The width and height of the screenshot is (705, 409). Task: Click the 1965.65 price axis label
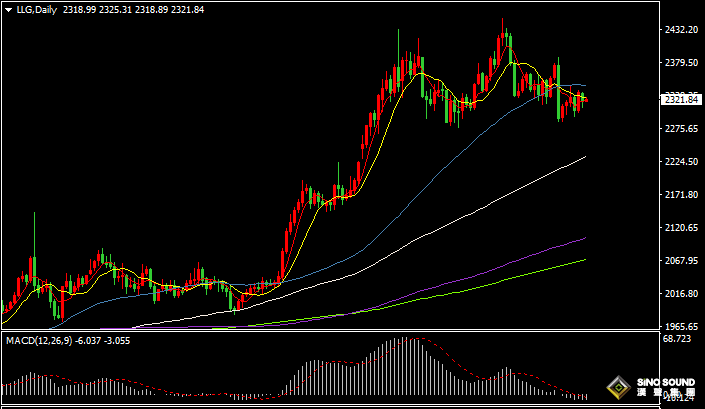click(681, 327)
